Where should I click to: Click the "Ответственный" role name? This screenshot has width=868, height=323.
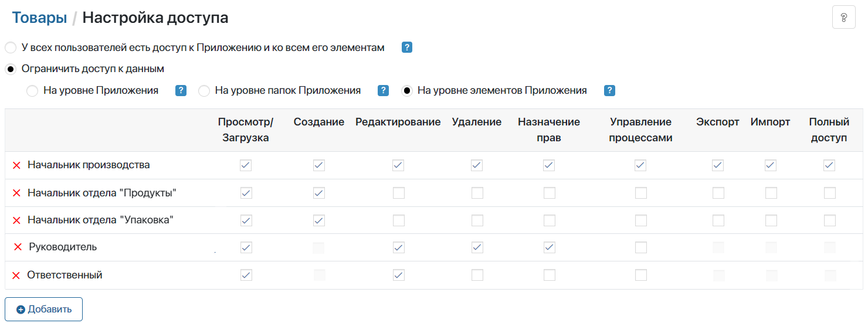point(65,275)
